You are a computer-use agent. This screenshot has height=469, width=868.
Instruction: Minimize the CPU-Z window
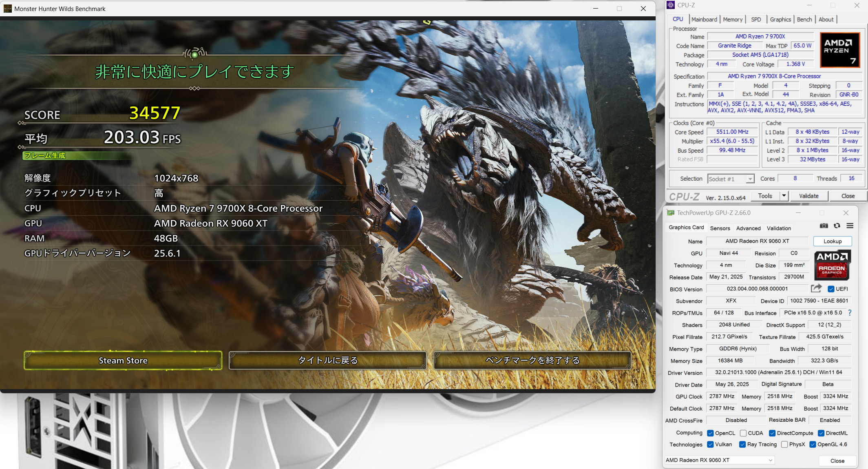click(809, 5)
